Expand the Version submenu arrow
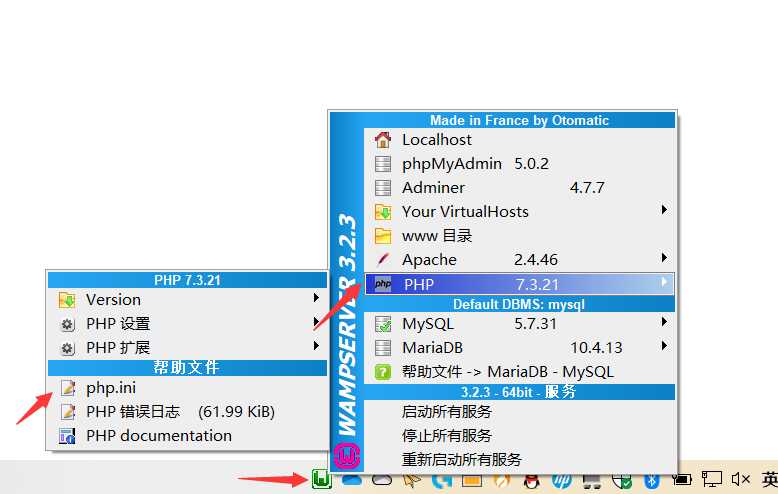Screen dimensions: 778x494 (316, 298)
